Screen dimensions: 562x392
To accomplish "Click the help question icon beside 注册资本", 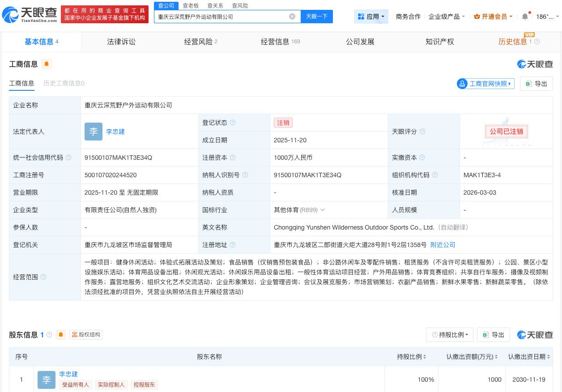I will pyautogui.click(x=232, y=158).
